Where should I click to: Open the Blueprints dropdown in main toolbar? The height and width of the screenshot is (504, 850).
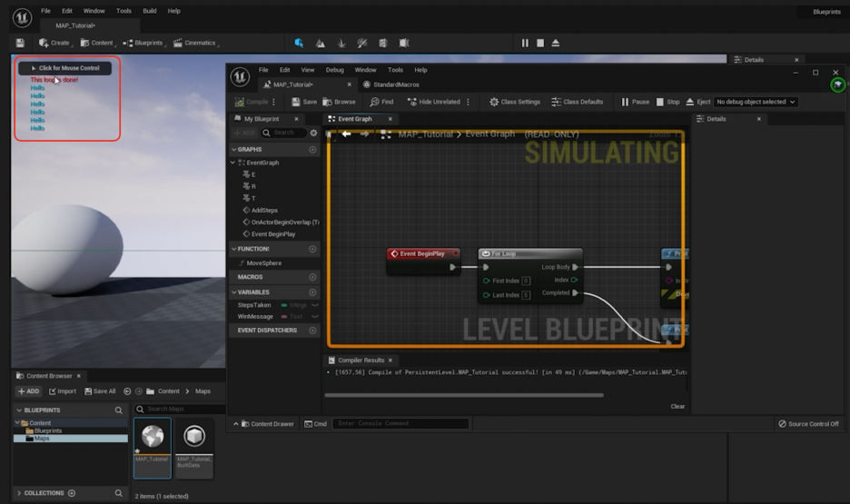(x=144, y=43)
